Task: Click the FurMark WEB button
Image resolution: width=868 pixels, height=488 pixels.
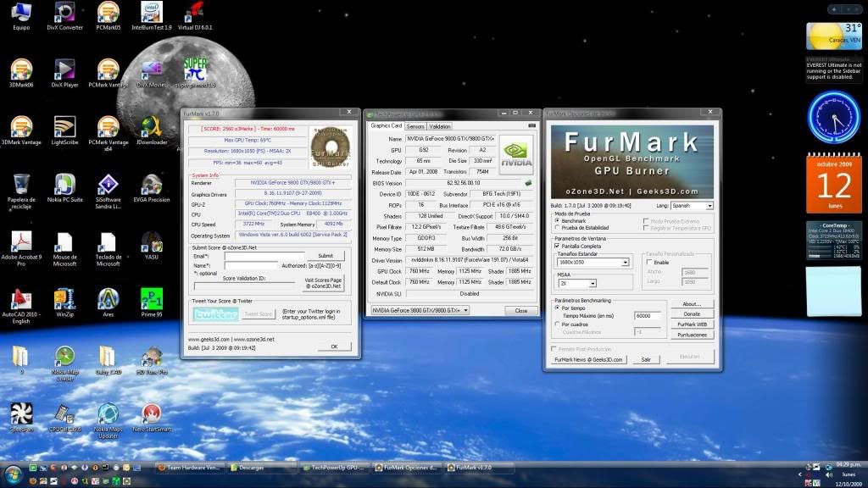Action: point(692,324)
